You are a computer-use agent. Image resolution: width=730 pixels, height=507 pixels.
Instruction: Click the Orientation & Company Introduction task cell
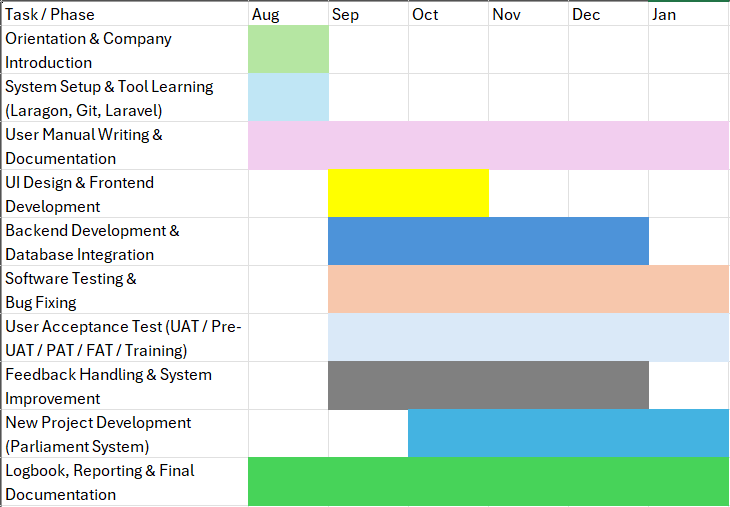pos(124,50)
